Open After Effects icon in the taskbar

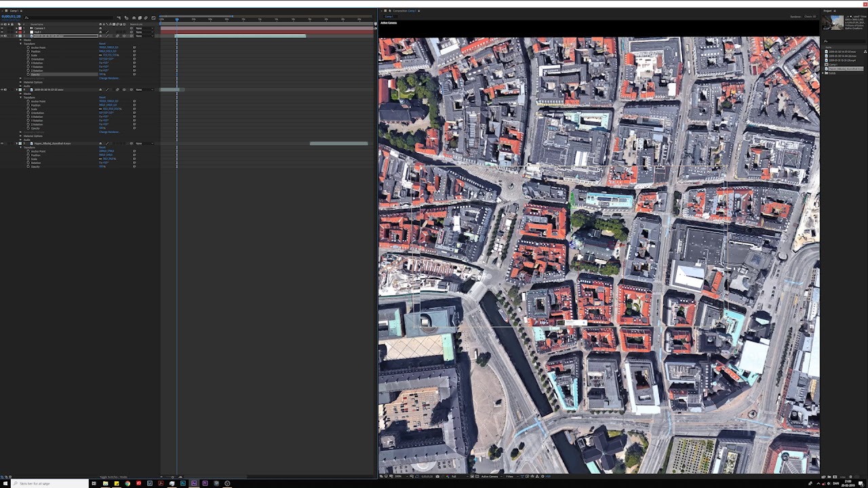tap(194, 483)
